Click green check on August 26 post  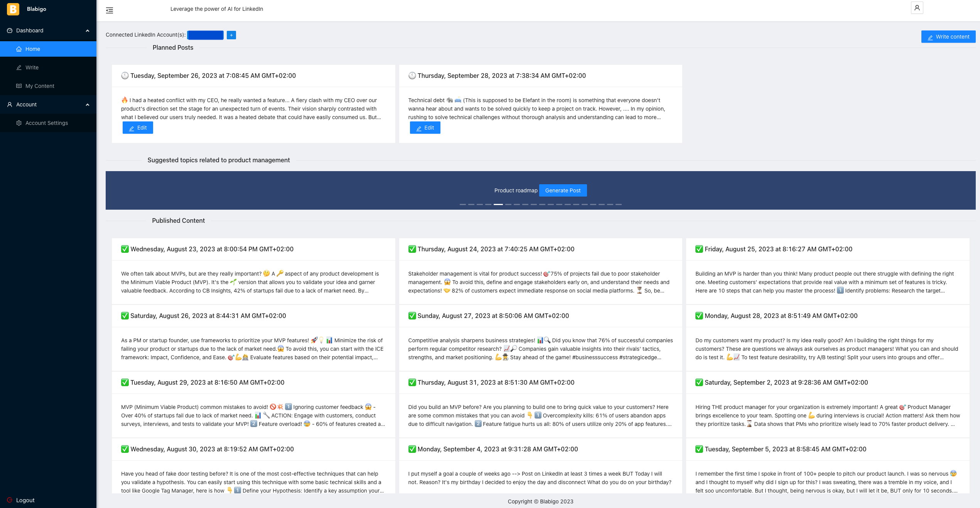[125, 316]
